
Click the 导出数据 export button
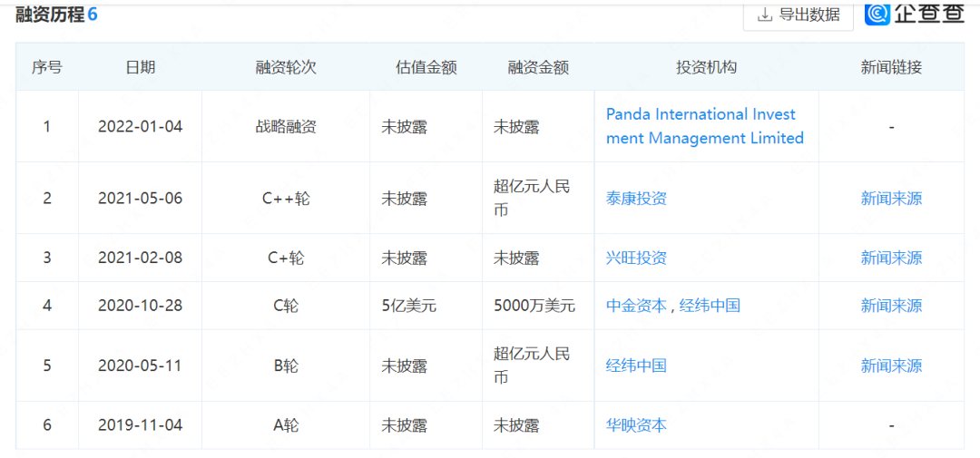(x=799, y=15)
